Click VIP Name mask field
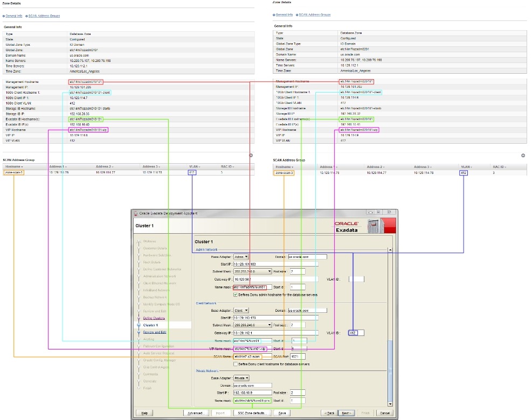532x420 pixels. pyautogui.click(x=252, y=349)
